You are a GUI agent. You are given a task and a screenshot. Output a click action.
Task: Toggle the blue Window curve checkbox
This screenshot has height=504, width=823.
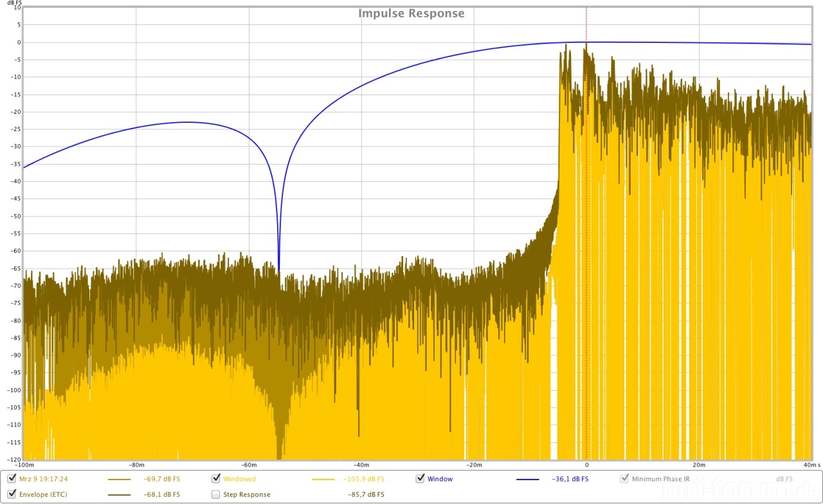tap(421, 479)
